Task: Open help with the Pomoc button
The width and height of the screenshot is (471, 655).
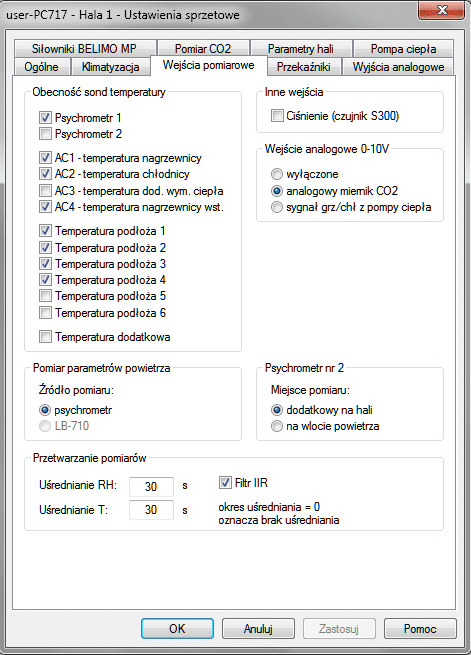Action: [x=420, y=629]
